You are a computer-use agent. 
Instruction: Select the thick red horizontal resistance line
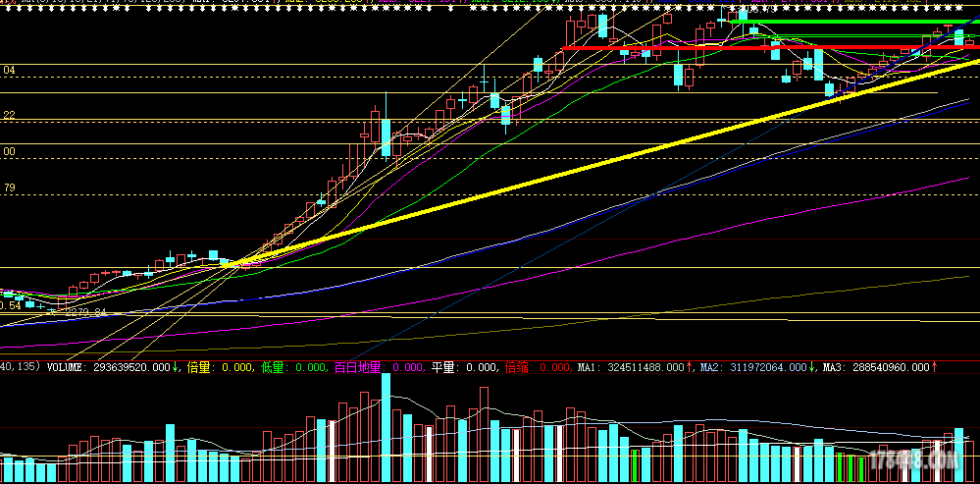pos(771,47)
